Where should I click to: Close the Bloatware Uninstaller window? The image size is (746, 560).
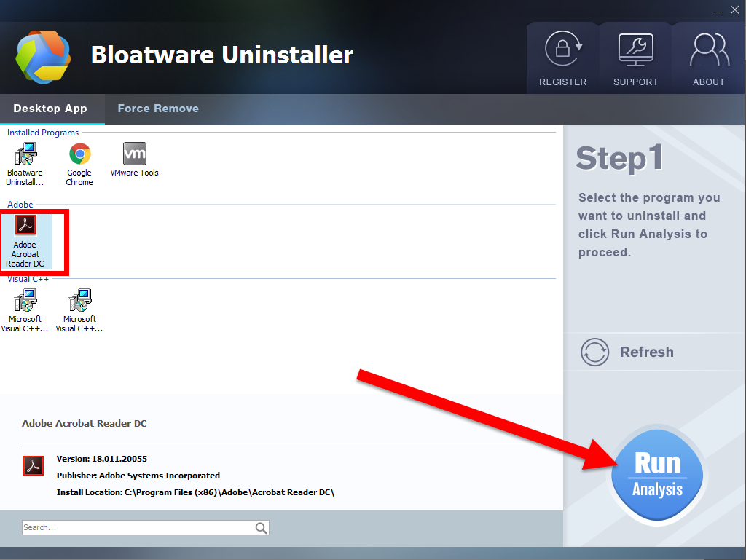pos(734,10)
